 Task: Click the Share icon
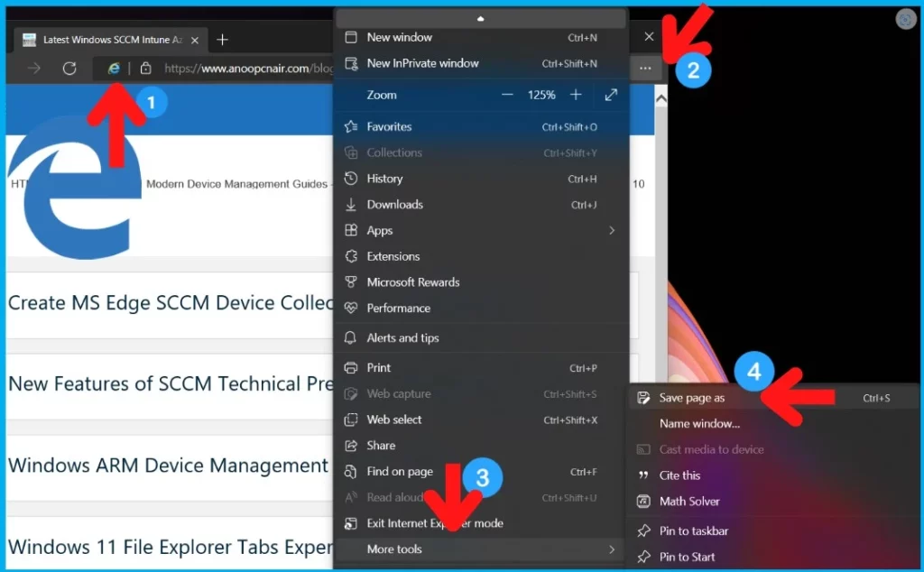click(x=351, y=446)
